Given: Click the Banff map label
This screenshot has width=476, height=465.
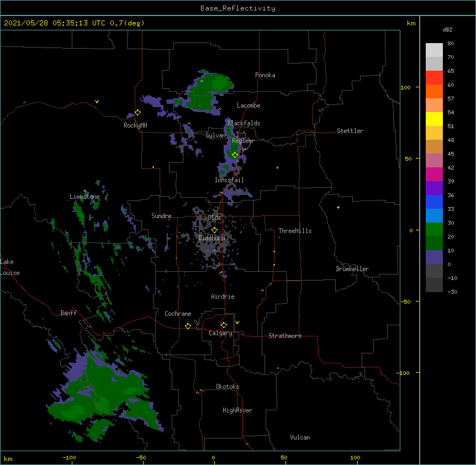Looking at the screenshot, I should click(68, 313).
